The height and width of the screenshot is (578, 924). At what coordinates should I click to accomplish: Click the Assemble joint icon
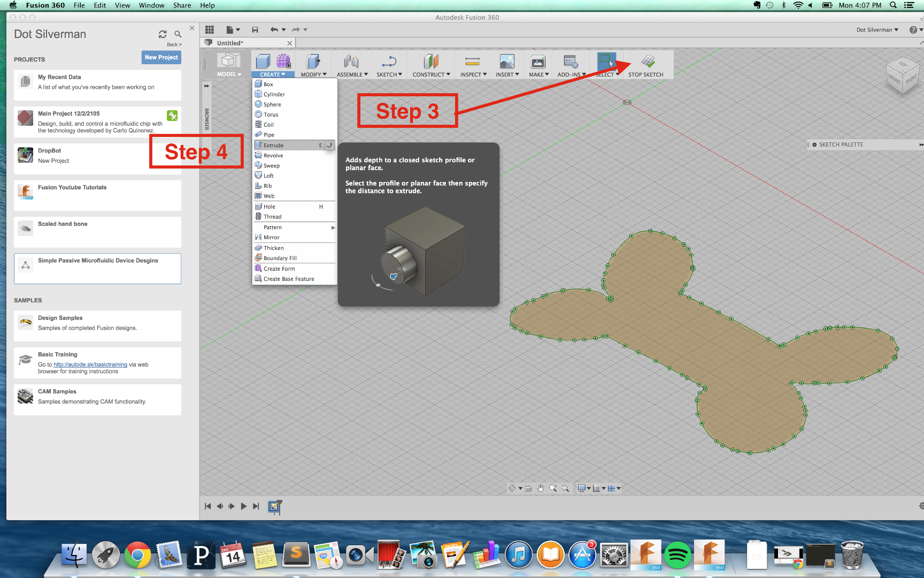pyautogui.click(x=351, y=61)
